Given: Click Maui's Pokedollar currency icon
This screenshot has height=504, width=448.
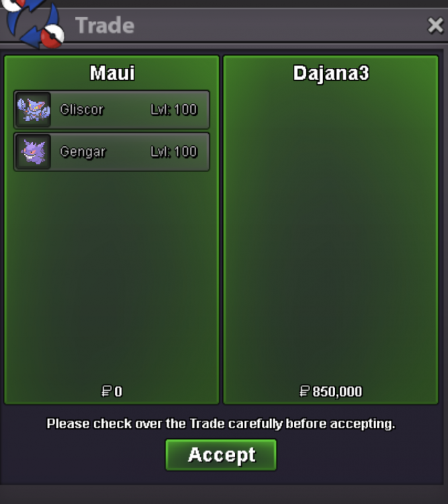Looking at the screenshot, I should click(x=106, y=391).
